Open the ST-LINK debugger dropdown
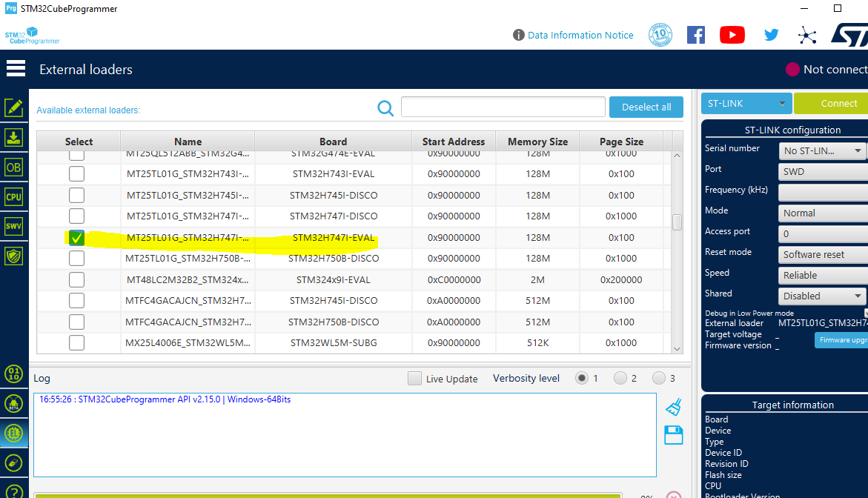This screenshot has width=868, height=498. 746,103
